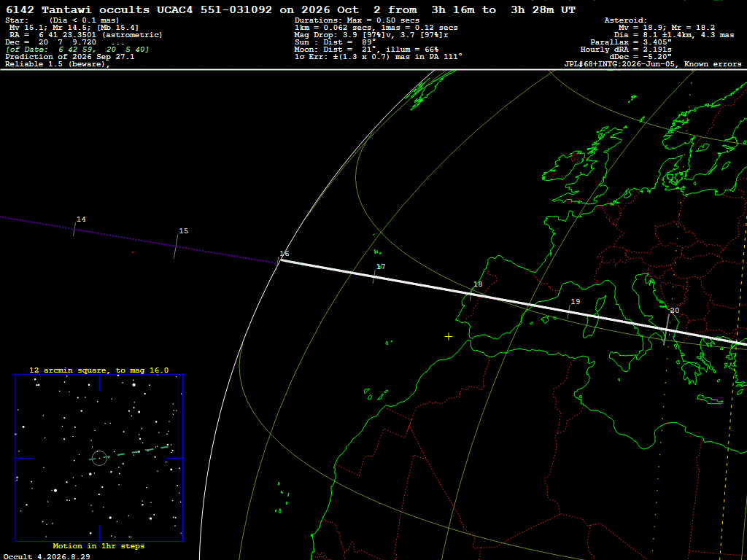Click the 'Occult 4.2026.8.29' version label
Image resolution: width=747 pixels, height=560 pixels.
[x=46, y=556]
